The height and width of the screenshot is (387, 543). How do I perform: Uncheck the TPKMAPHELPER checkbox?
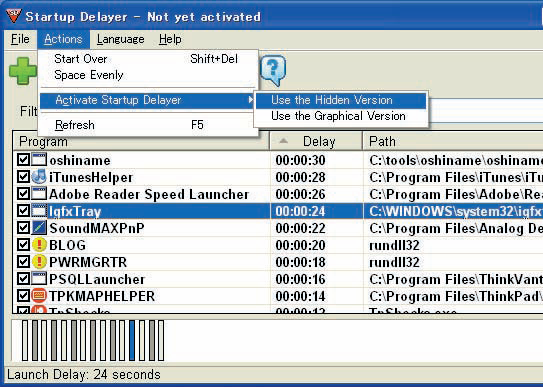click(x=23, y=295)
